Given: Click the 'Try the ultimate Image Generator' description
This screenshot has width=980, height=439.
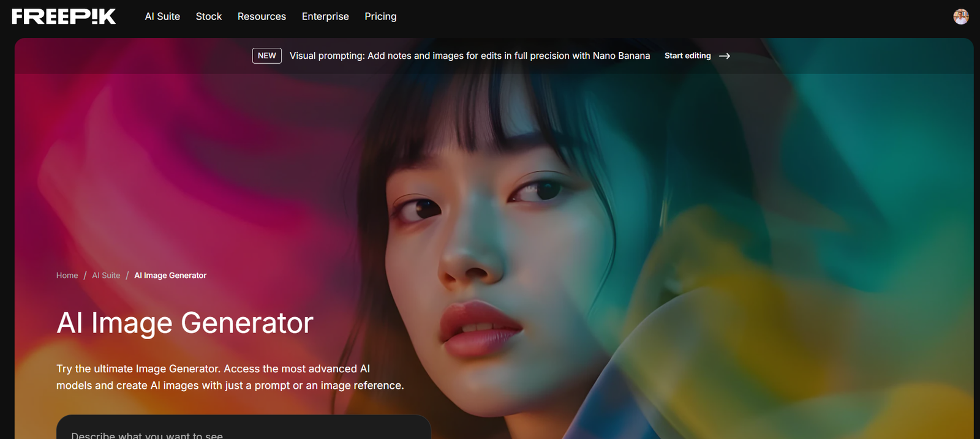Looking at the screenshot, I should pos(230,377).
